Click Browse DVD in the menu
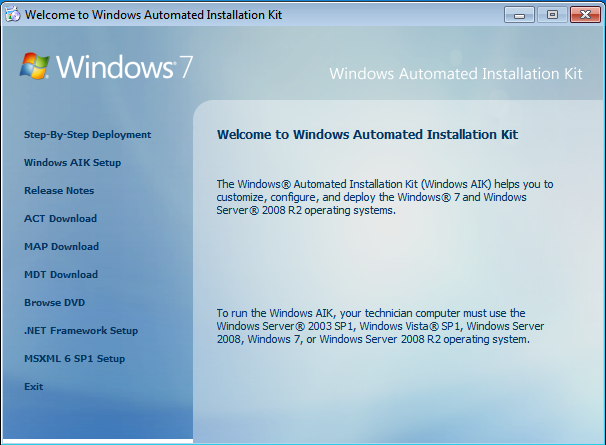The image size is (606, 445). coord(54,303)
